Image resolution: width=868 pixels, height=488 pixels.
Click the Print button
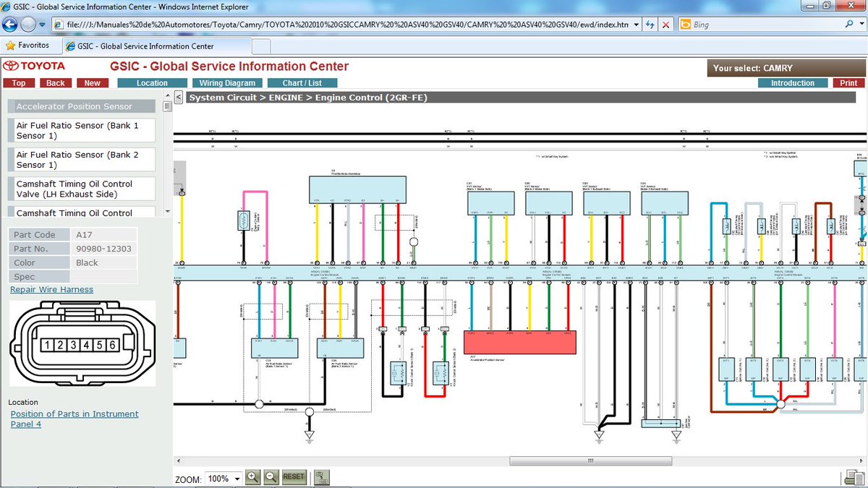tap(849, 83)
